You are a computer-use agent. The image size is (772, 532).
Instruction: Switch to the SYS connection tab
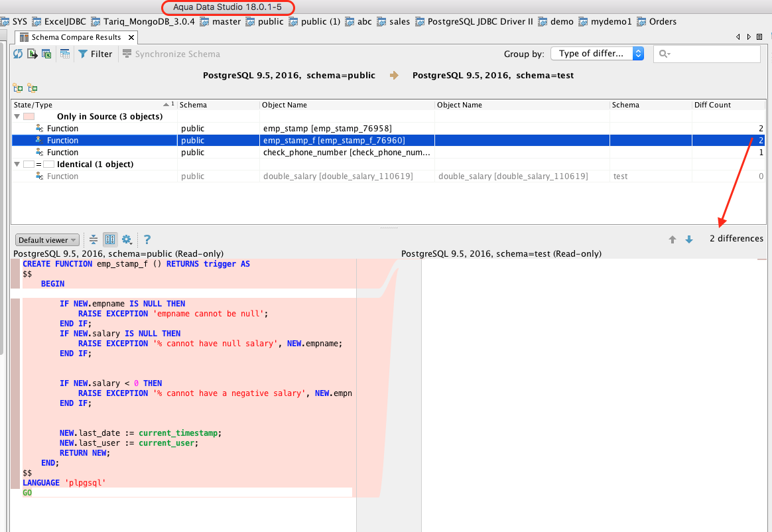click(15, 22)
